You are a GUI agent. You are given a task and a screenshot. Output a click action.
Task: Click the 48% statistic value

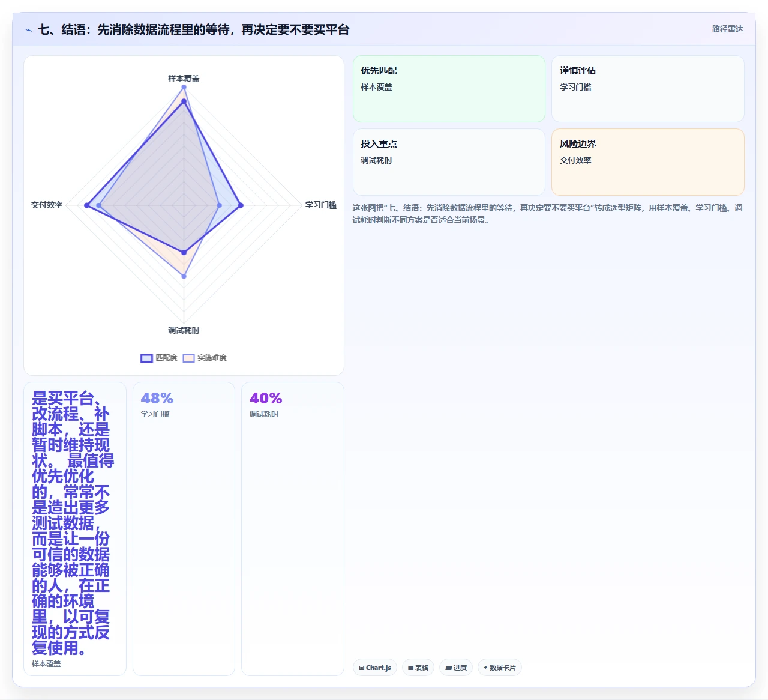[x=157, y=398]
